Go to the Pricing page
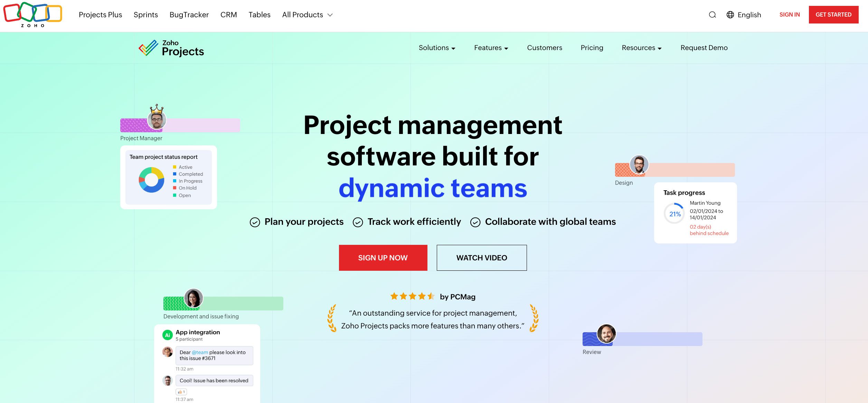The image size is (868, 403). pyautogui.click(x=592, y=48)
